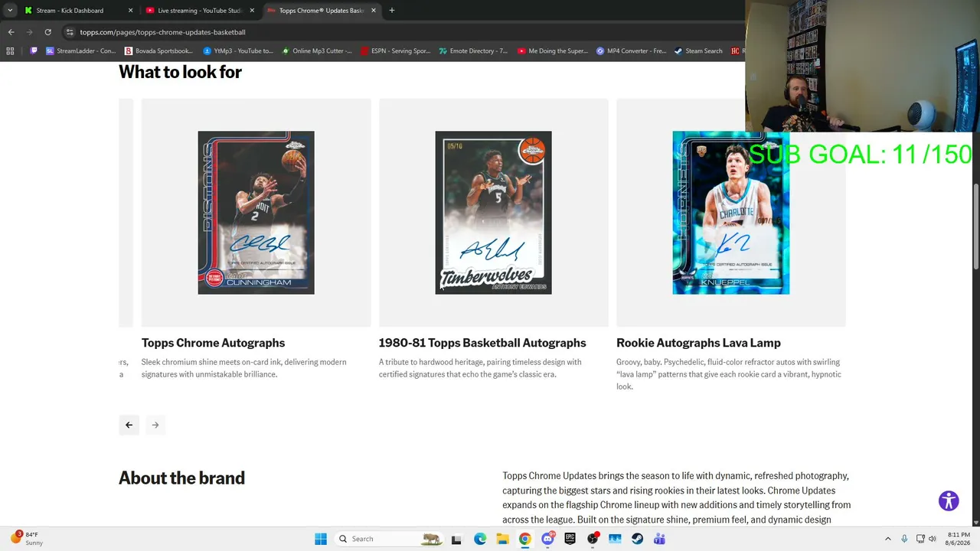Open the Emote Directory bookmark

tap(473, 51)
